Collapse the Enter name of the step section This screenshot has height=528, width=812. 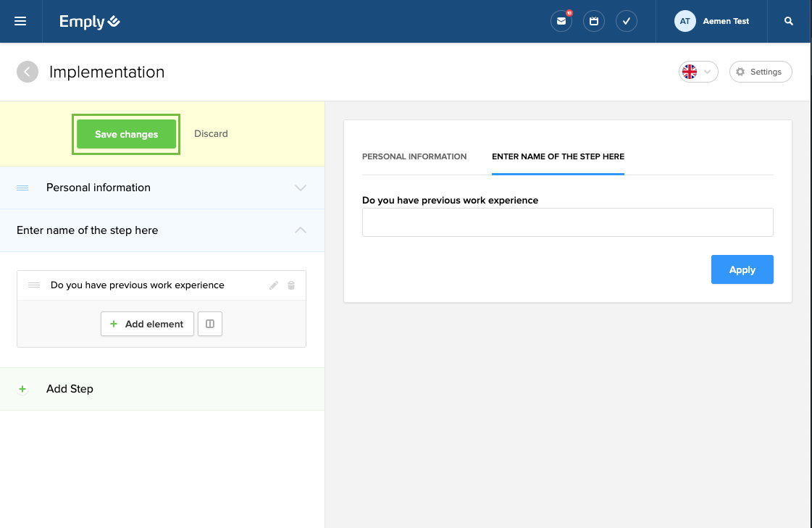click(x=301, y=230)
